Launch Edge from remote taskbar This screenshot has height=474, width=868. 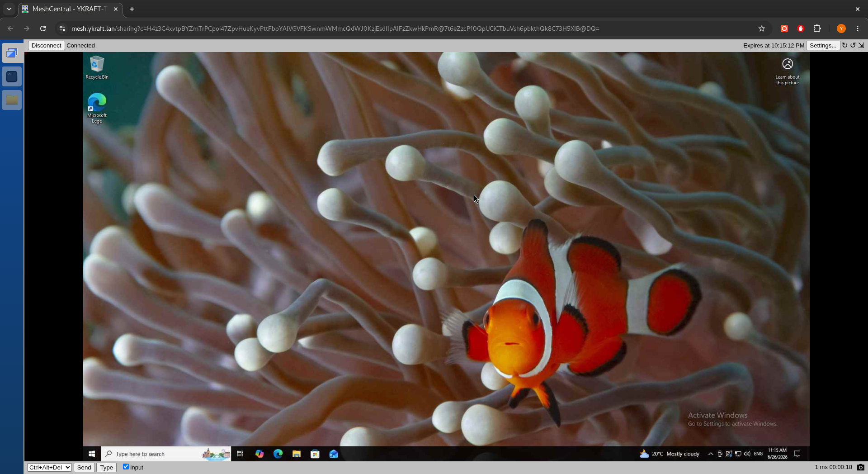point(278,454)
